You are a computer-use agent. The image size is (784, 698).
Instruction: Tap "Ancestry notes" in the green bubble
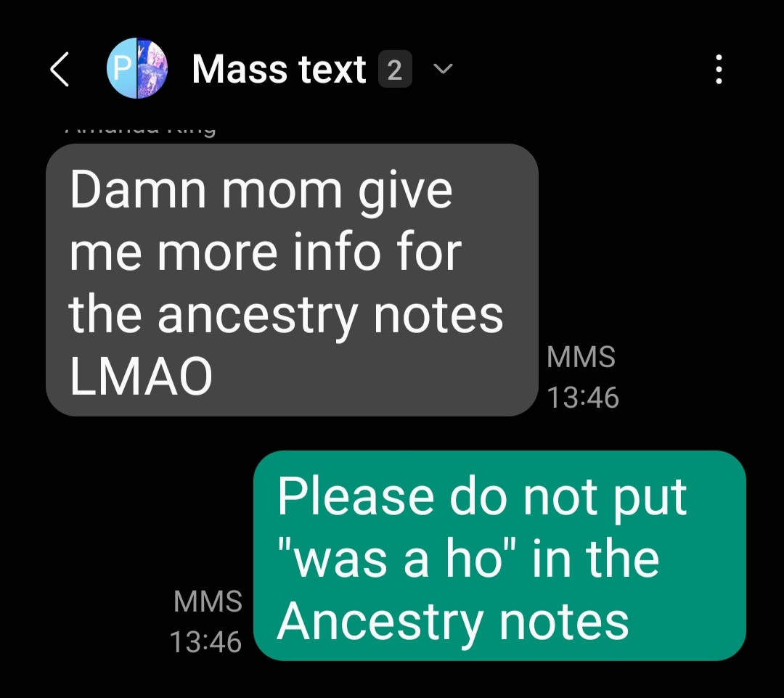452,621
